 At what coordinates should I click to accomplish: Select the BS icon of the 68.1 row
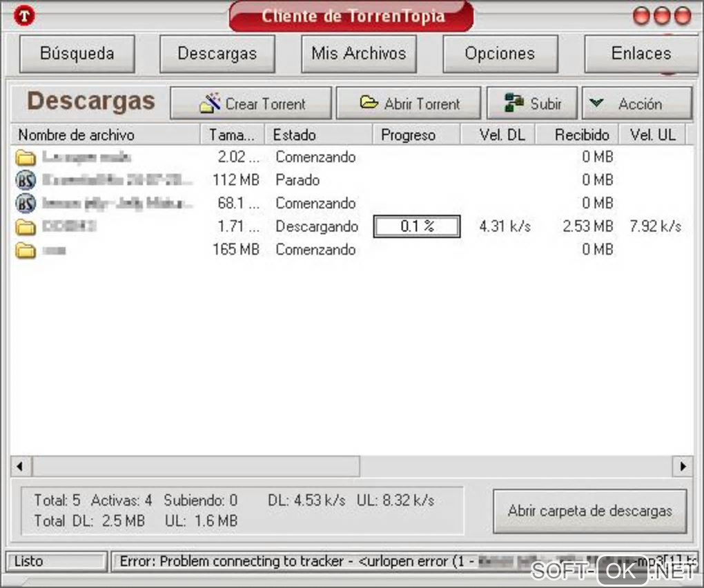[26, 204]
